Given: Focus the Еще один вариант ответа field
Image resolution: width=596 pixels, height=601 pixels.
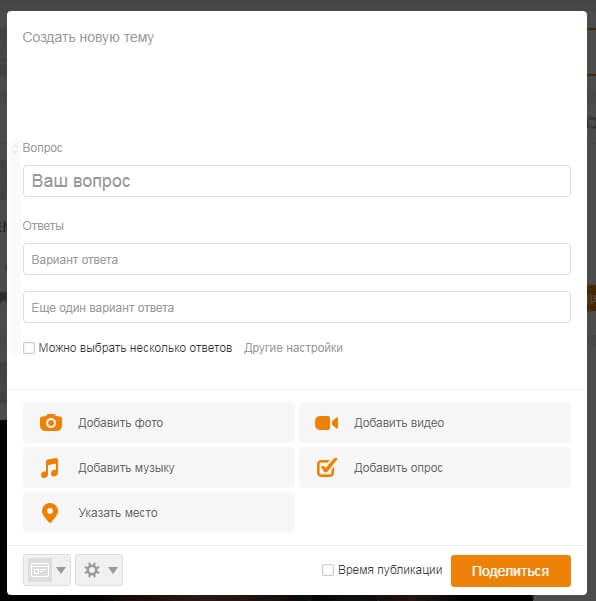Looking at the screenshot, I should click(297, 307).
